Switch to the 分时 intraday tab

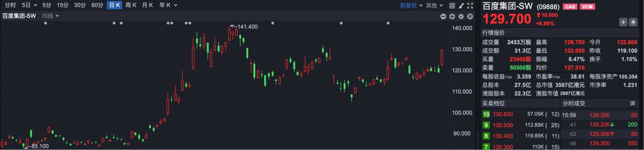pyautogui.click(x=10, y=5)
